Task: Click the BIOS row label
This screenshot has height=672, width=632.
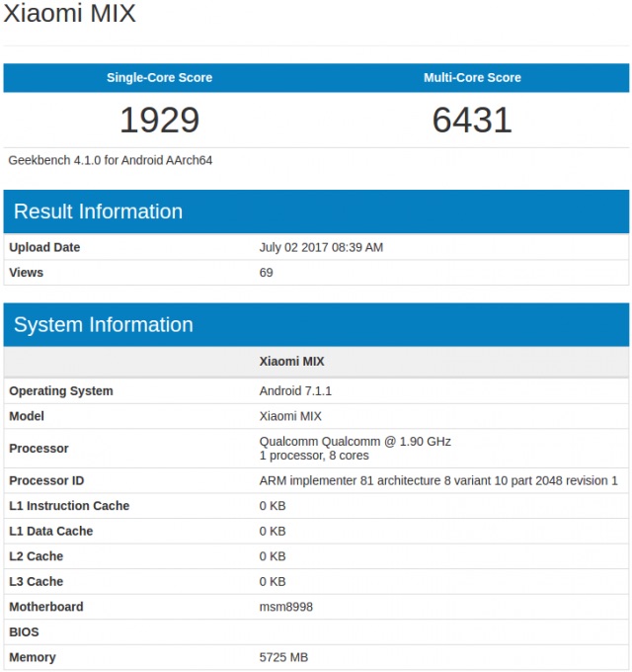Action: point(24,632)
